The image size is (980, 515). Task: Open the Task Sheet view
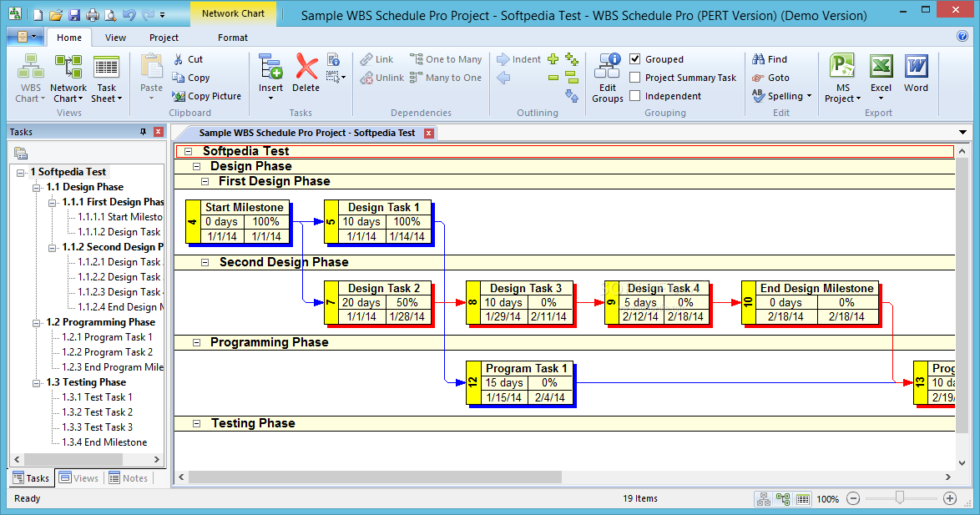point(106,78)
